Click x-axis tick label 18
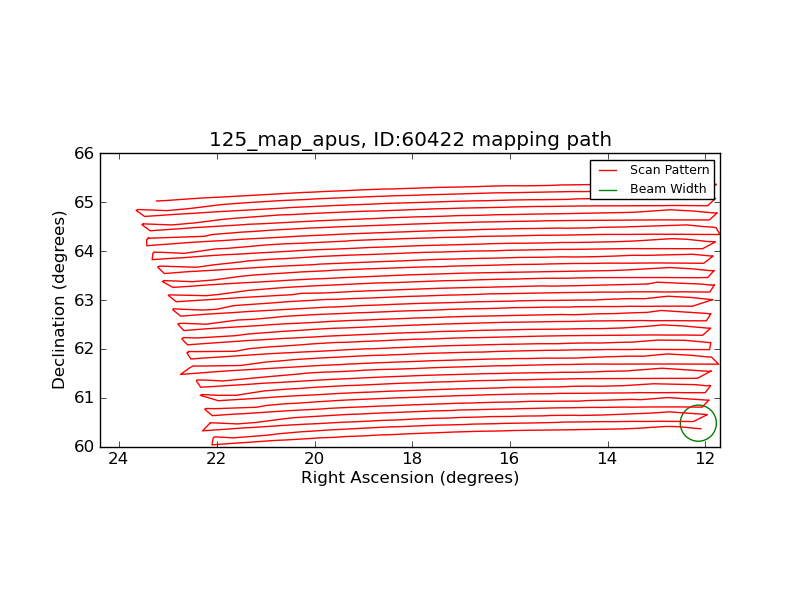 pyautogui.click(x=412, y=459)
